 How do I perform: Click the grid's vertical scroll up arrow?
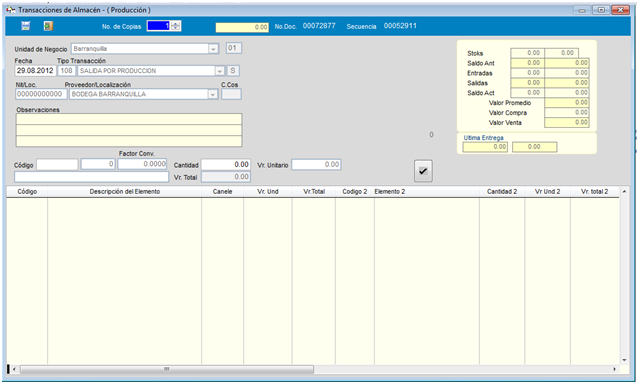[x=624, y=191]
